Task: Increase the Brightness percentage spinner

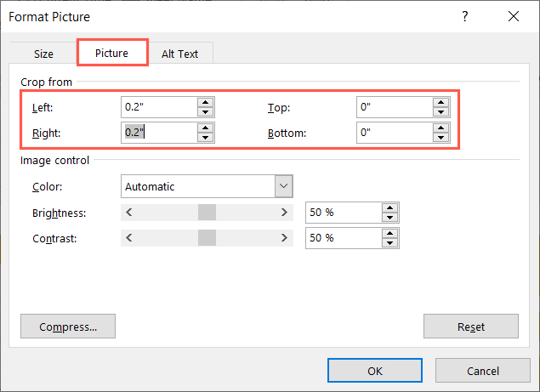Action: point(389,207)
